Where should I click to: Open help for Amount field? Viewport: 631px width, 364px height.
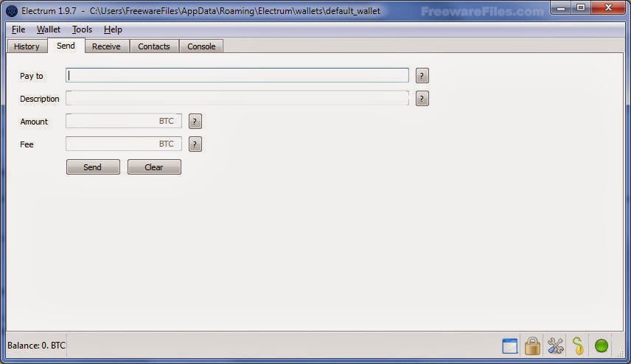195,121
